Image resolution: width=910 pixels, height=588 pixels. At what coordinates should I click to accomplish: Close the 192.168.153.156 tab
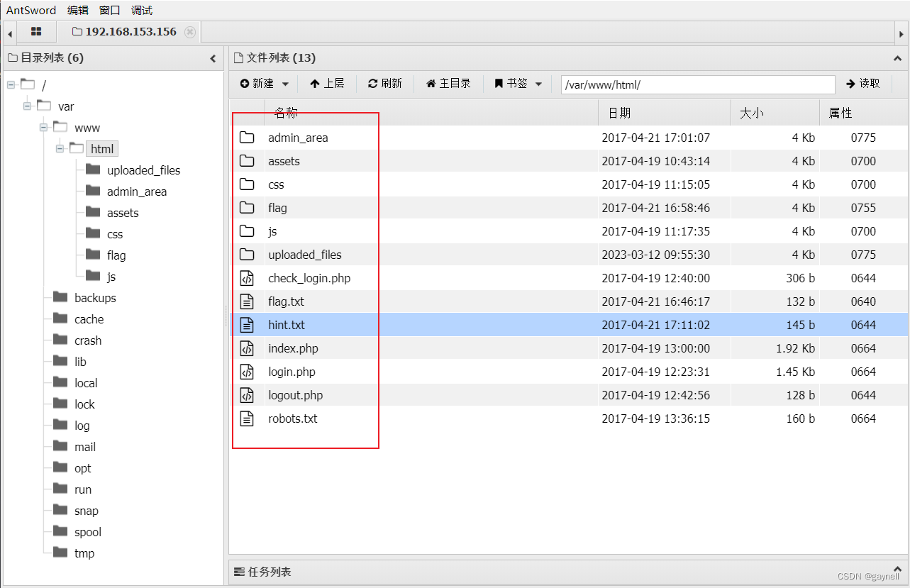189,32
